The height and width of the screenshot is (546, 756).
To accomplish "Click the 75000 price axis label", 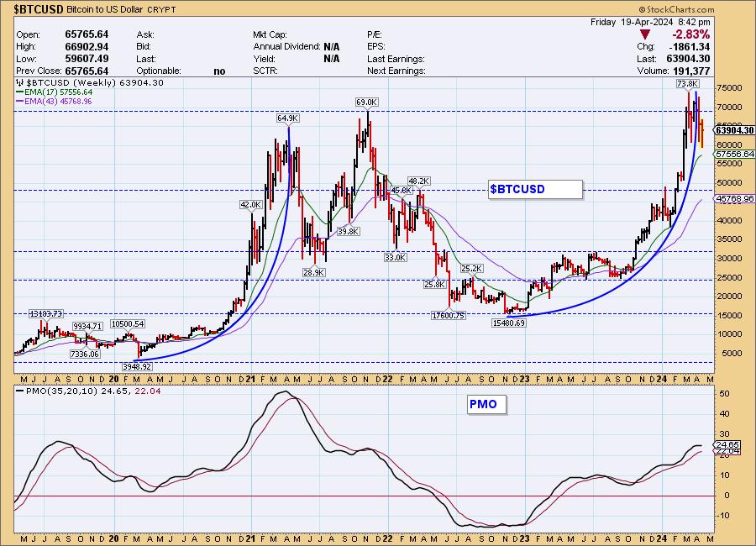I will 729,88.
